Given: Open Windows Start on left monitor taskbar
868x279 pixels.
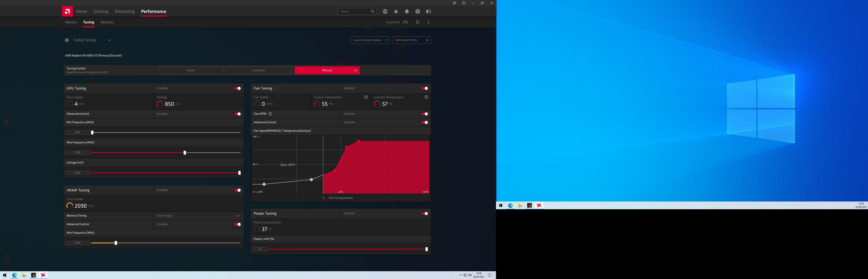Looking at the screenshot, I should click(x=5, y=275).
